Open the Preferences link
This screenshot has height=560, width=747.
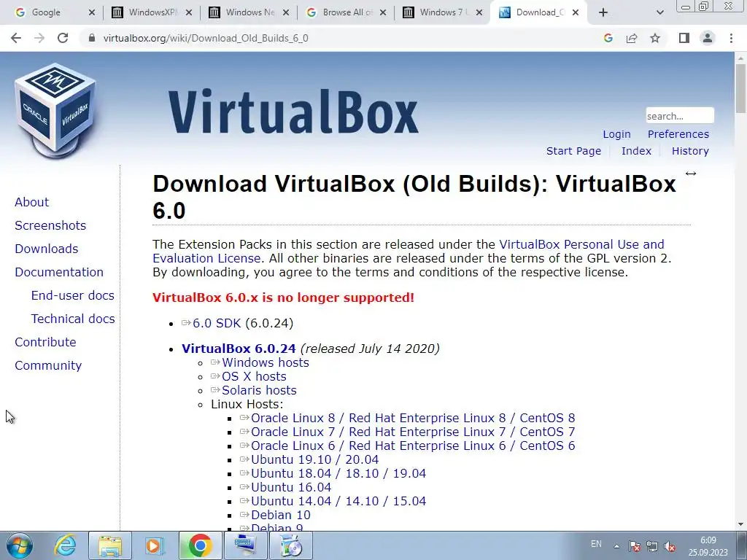(x=678, y=134)
